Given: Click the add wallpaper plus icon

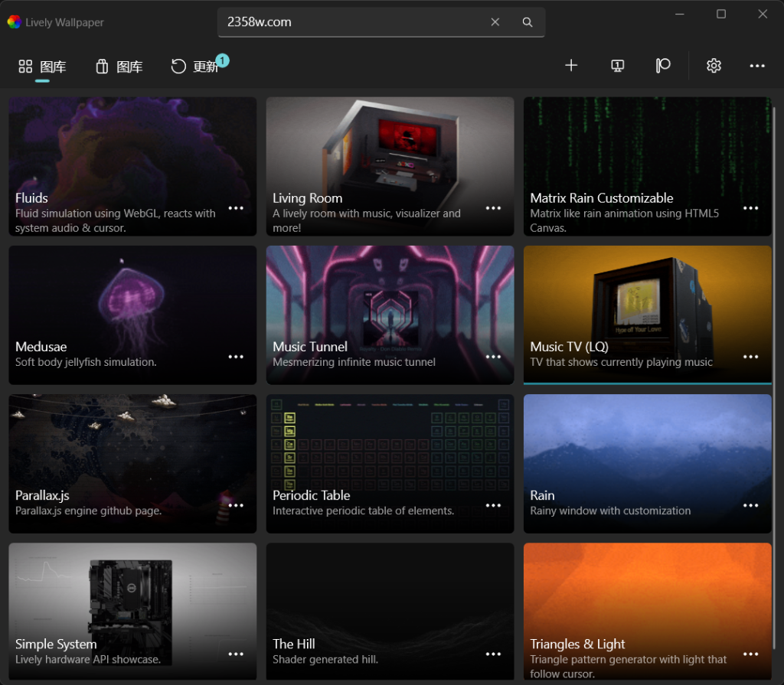Looking at the screenshot, I should point(570,66).
